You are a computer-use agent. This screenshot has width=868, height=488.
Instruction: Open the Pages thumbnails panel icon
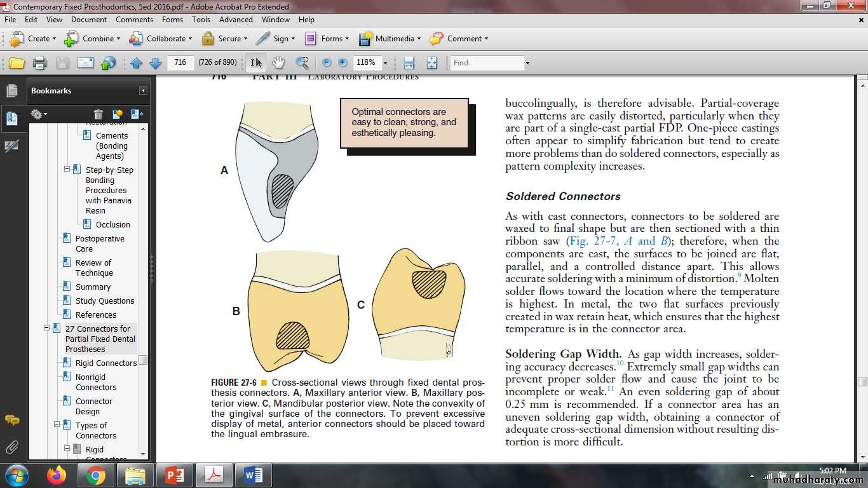coord(11,91)
